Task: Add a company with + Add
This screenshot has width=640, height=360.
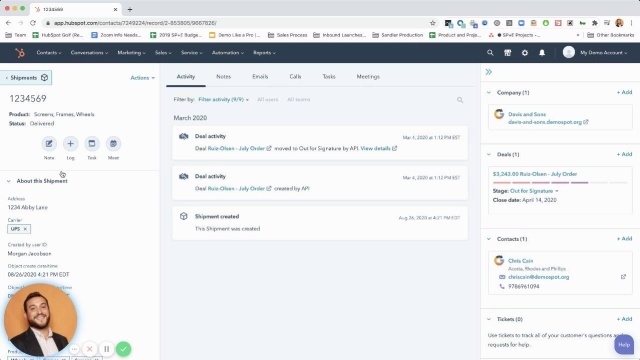Action: (624, 92)
